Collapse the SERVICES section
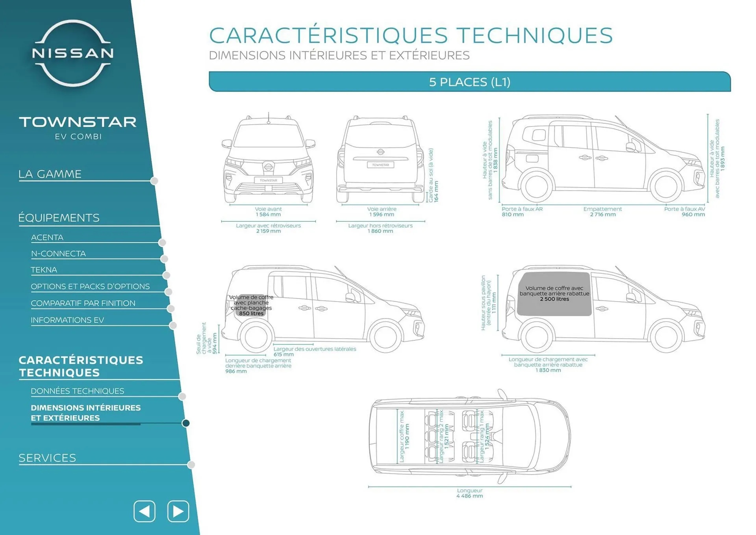 coord(47,458)
